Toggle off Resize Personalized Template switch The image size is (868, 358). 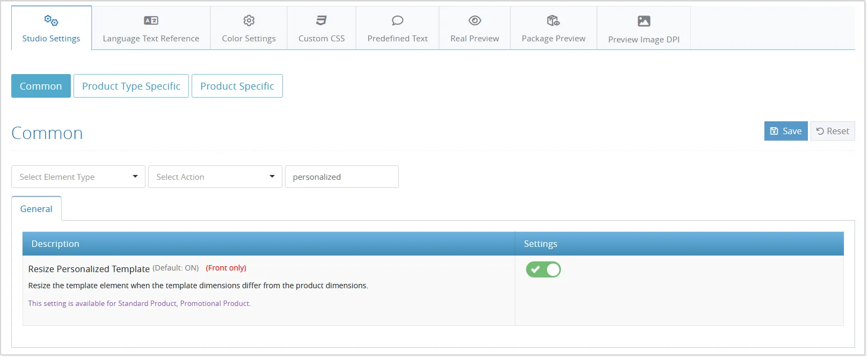(x=543, y=269)
